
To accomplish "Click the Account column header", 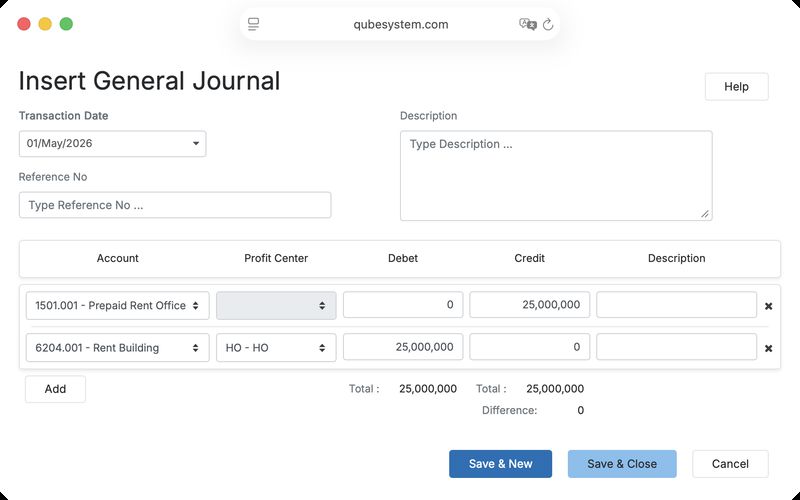I will pyautogui.click(x=117, y=258).
